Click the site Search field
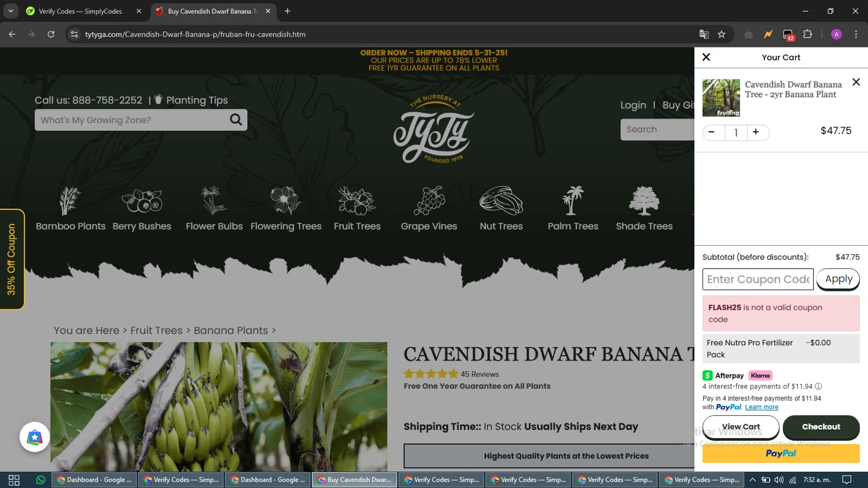Image resolution: width=868 pixels, height=488 pixels. coord(657,130)
